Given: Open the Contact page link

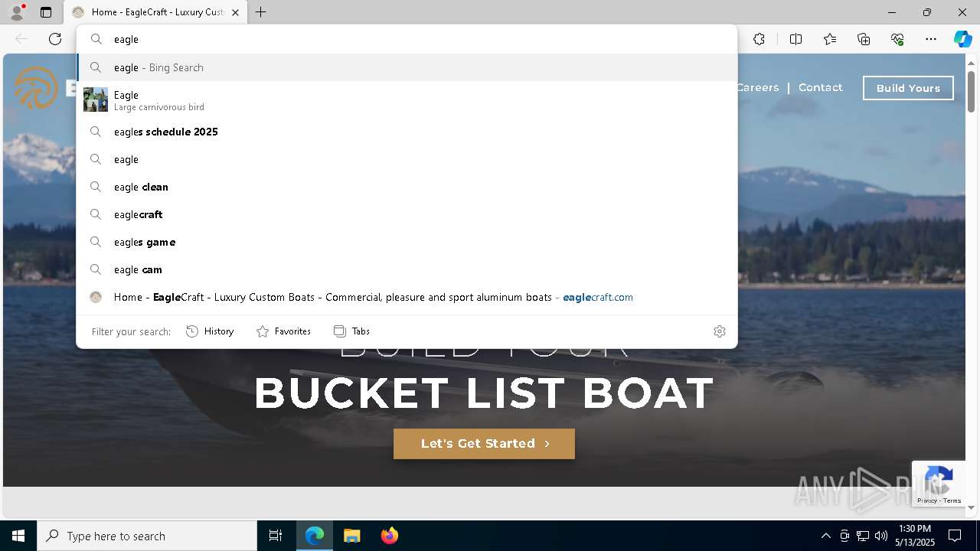Looking at the screenshot, I should (820, 87).
